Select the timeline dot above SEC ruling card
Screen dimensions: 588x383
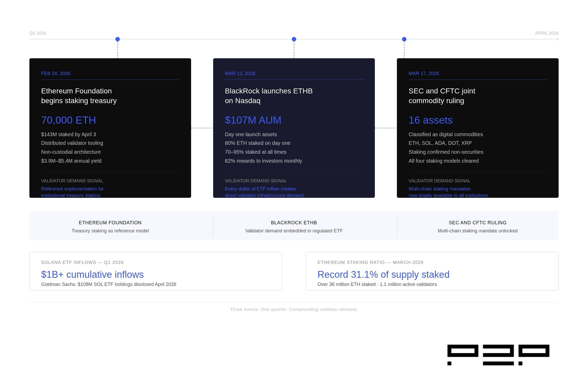(x=404, y=39)
